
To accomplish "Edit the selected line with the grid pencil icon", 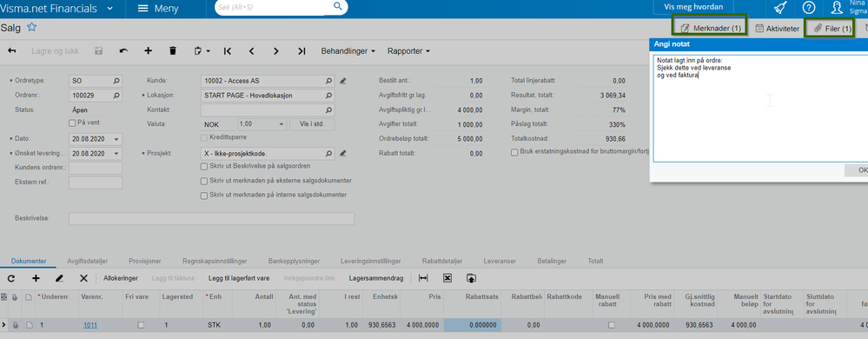I will [60, 278].
